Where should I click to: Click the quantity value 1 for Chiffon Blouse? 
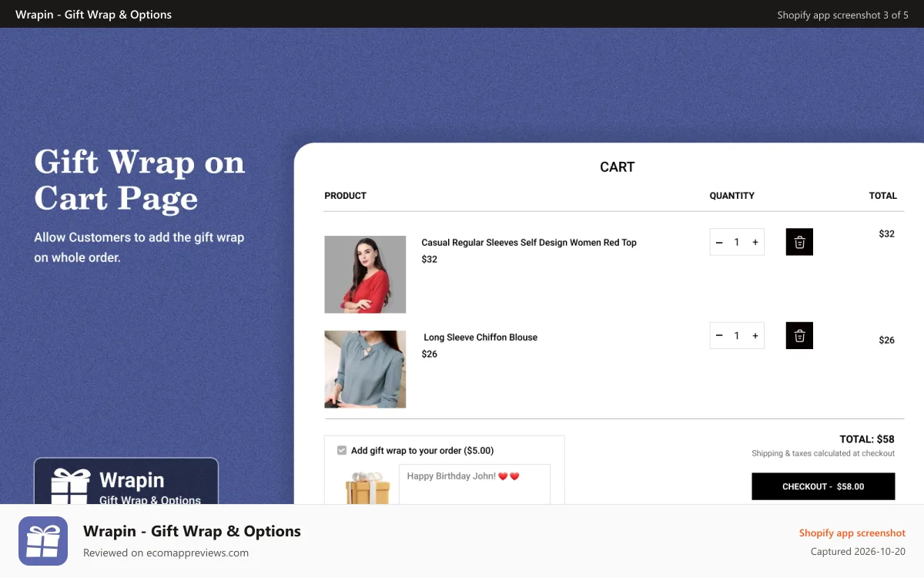coord(737,335)
